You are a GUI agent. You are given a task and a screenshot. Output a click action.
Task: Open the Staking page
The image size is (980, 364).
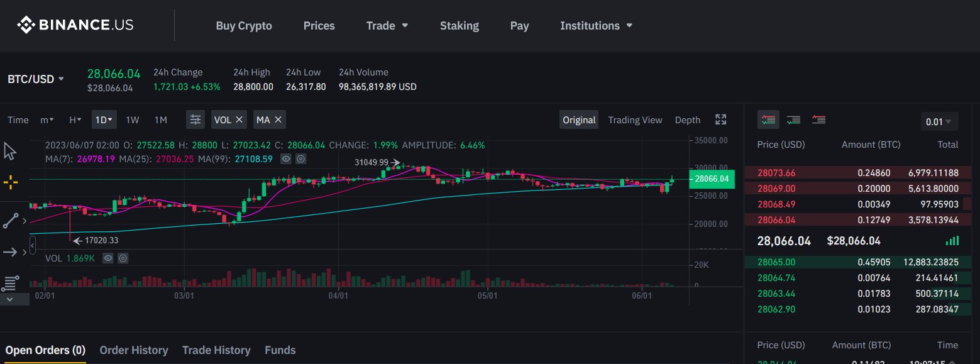coord(459,26)
